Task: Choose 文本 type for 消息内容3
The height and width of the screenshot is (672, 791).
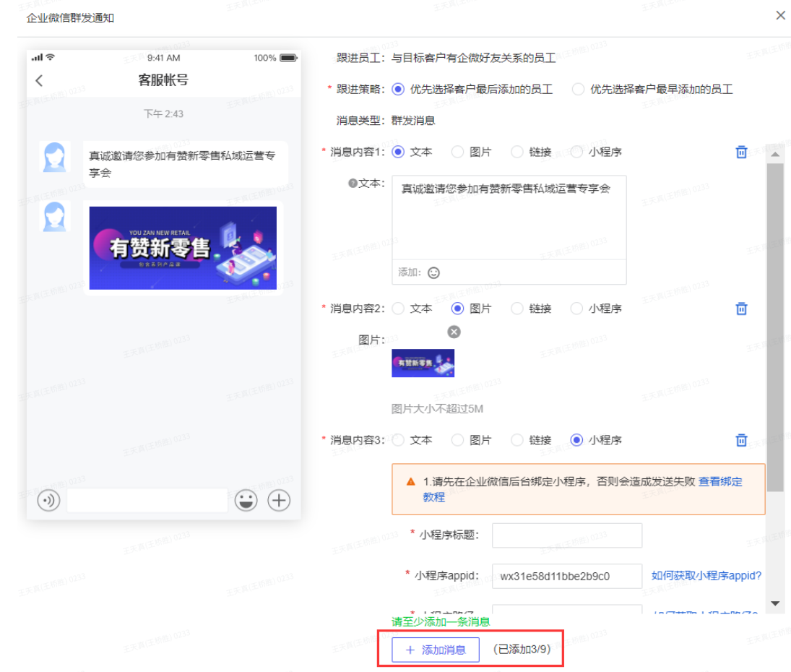Action: pos(398,440)
